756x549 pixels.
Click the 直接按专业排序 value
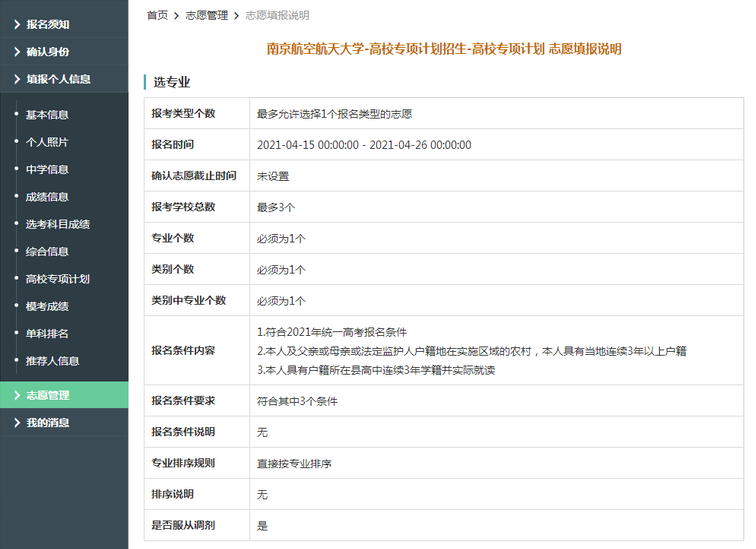pyautogui.click(x=294, y=464)
